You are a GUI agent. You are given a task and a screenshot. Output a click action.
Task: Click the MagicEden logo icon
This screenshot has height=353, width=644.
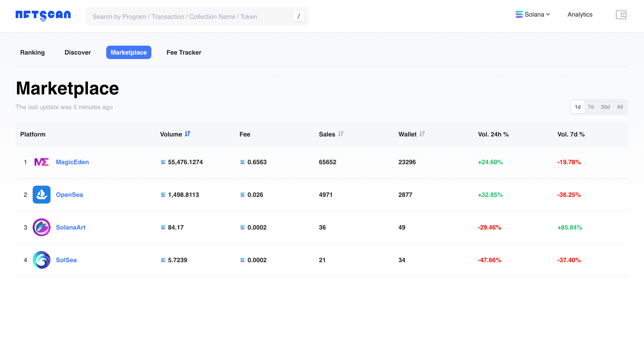42,162
